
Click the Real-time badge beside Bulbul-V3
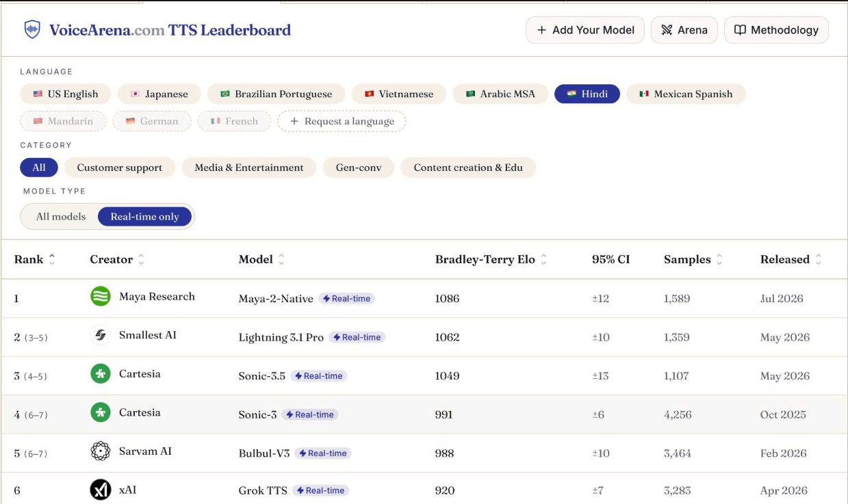coord(322,453)
